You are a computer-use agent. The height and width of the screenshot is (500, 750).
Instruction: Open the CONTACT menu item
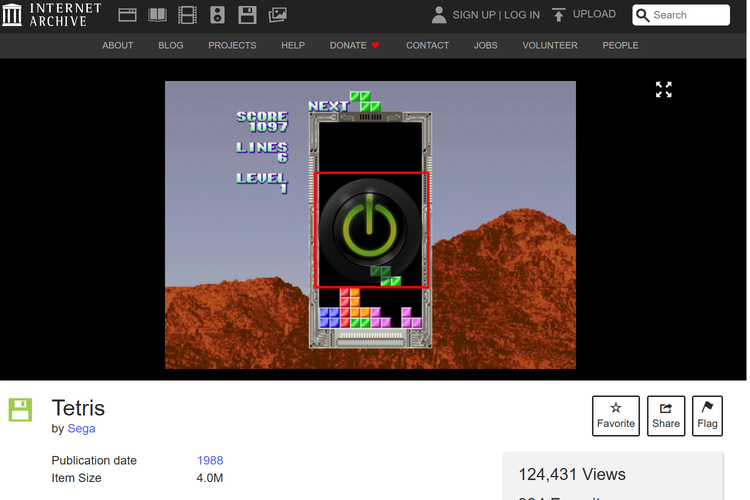point(428,45)
